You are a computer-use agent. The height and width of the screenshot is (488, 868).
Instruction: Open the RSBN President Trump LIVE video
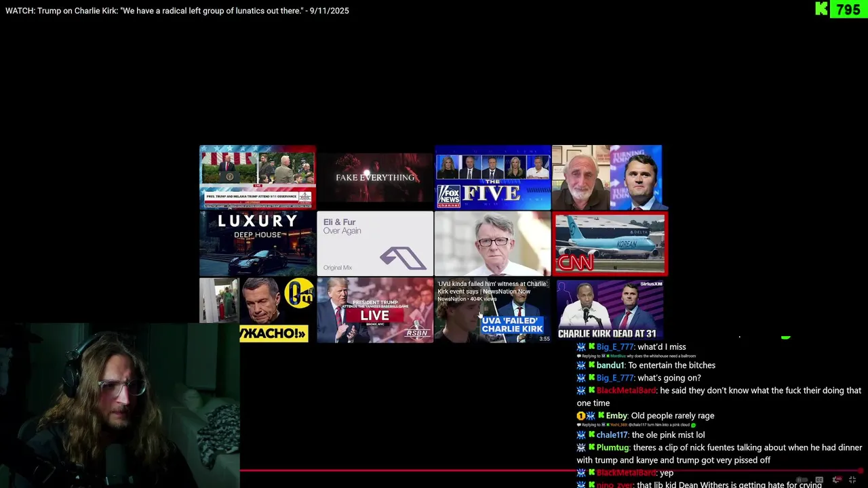coord(375,310)
